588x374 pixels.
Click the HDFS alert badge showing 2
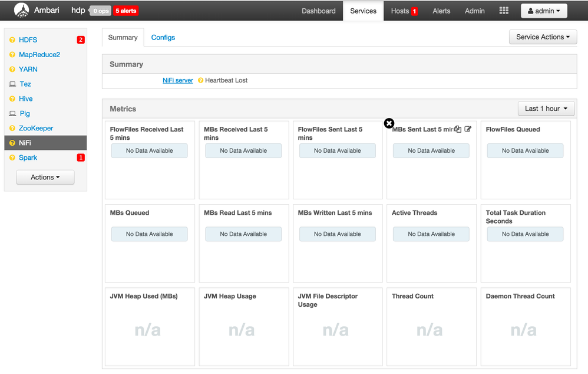81,40
